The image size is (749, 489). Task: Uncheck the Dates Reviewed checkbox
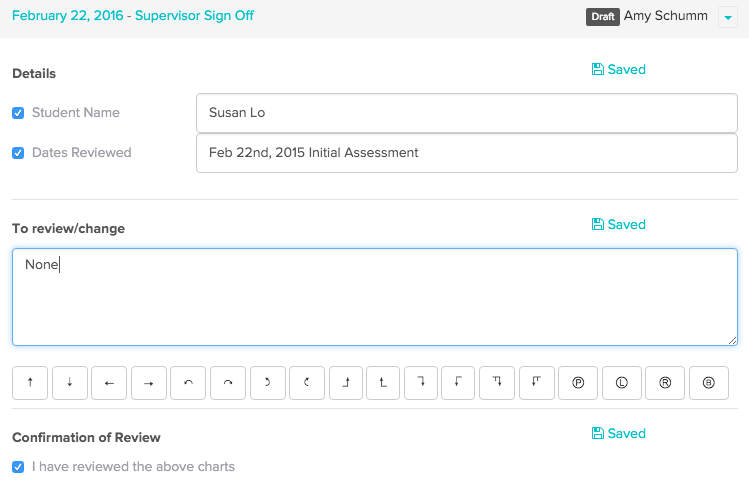click(x=18, y=153)
